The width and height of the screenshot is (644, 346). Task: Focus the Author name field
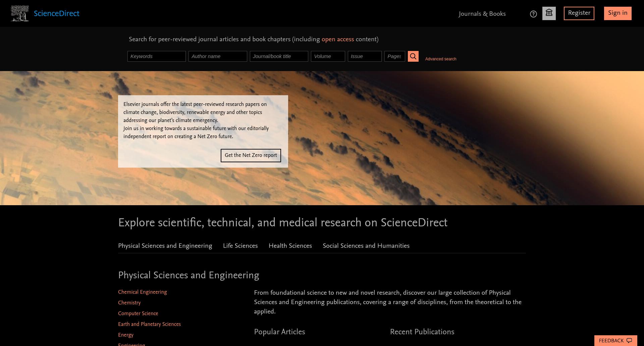(x=218, y=56)
